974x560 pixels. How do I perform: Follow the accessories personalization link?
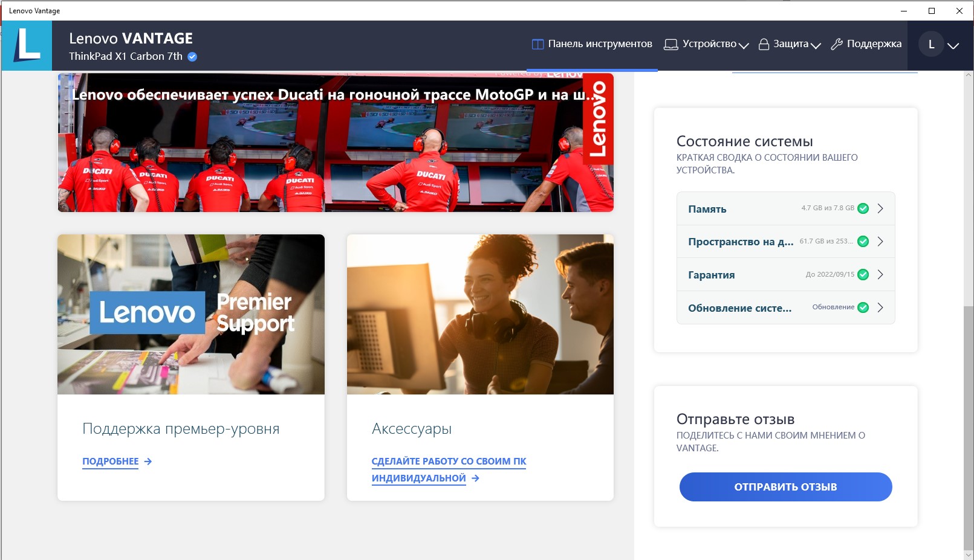(448, 469)
